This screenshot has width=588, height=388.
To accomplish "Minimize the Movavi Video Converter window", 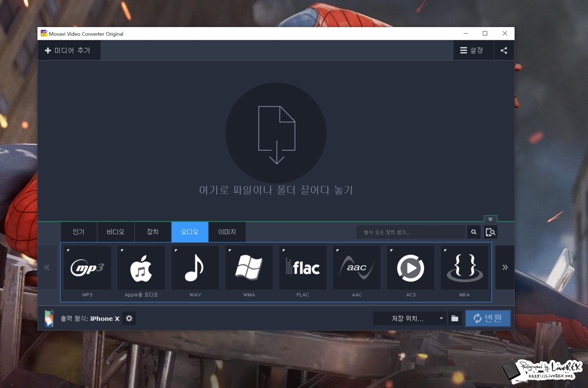I will point(465,34).
